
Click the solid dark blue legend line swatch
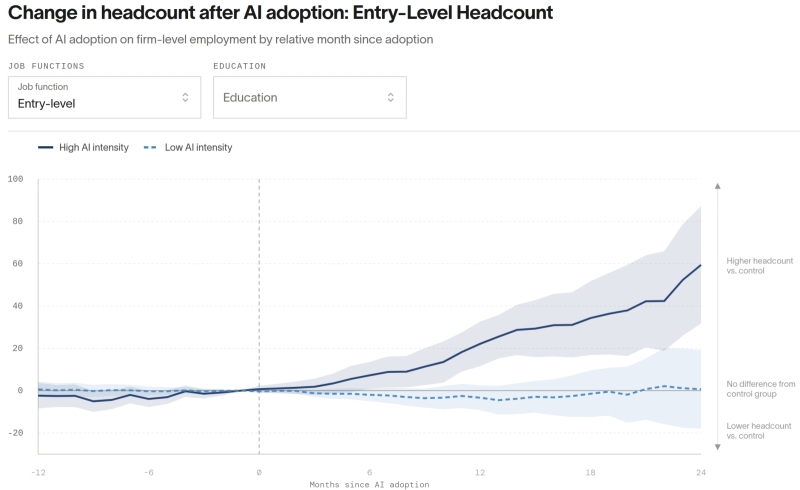(x=45, y=148)
